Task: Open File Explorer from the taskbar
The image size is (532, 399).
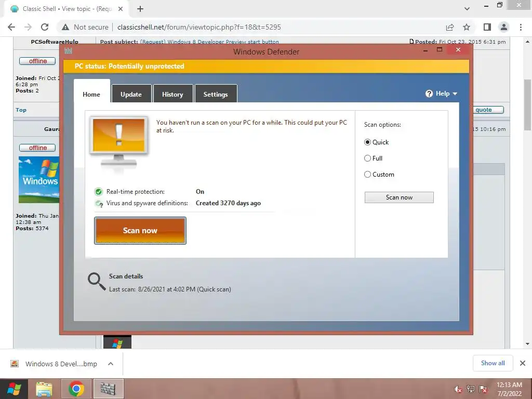Action: click(45, 389)
